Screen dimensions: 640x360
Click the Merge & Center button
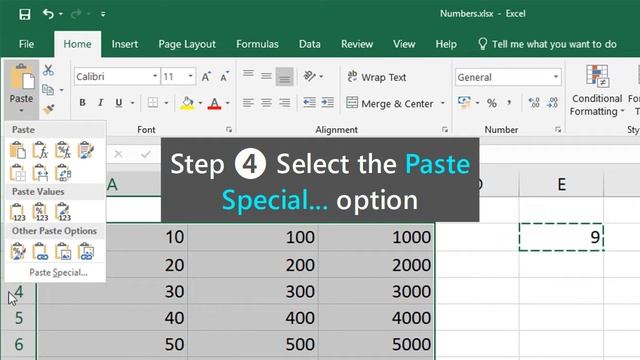[x=389, y=103]
